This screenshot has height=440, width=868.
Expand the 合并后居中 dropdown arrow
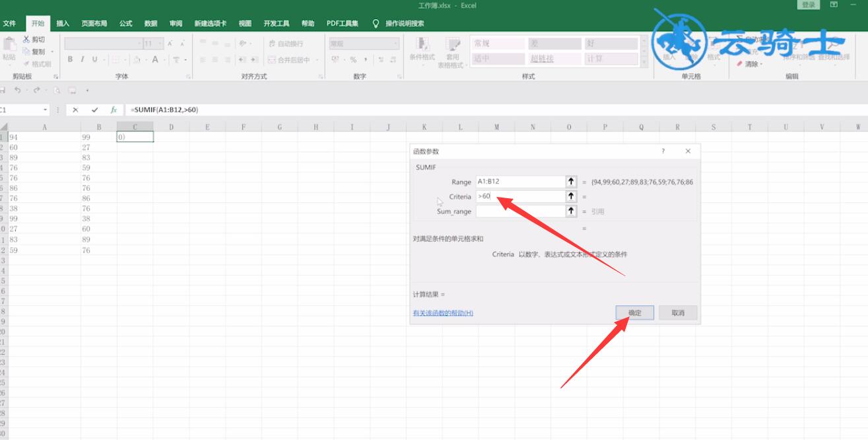[x=317, y=59]
